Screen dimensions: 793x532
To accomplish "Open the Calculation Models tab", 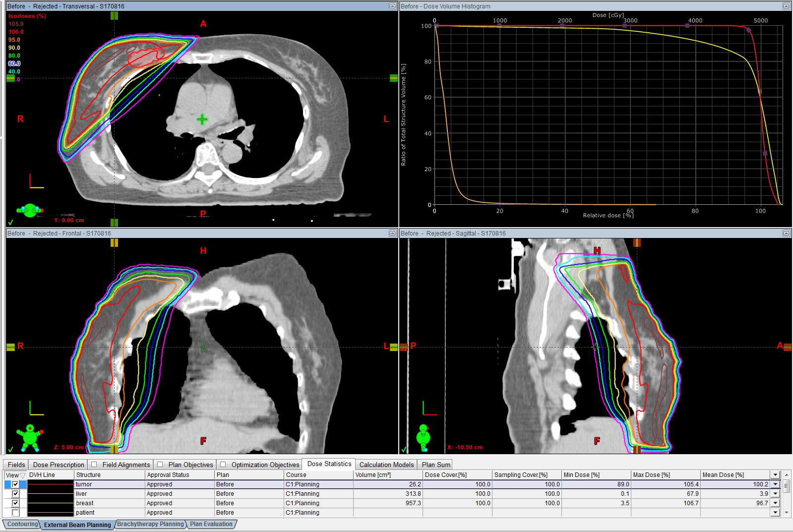I will coord(386,465).
